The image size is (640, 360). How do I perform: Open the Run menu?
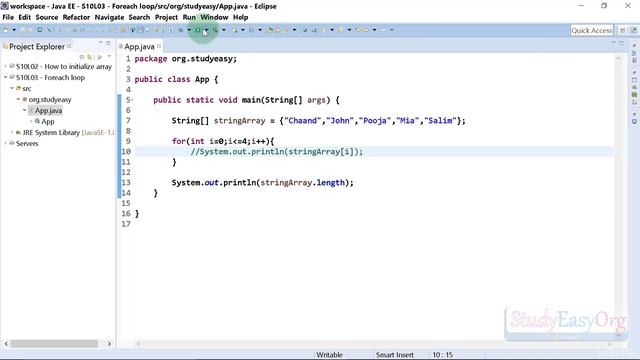coord(189,17)
